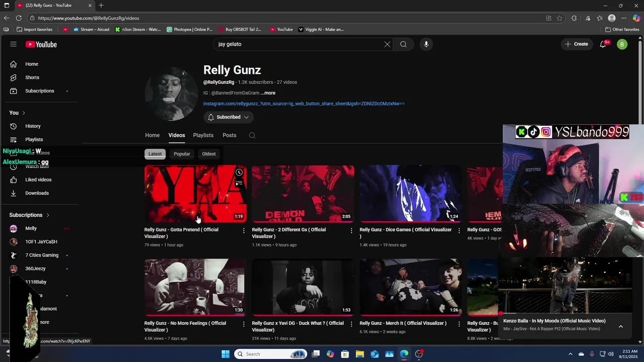644x362 pixels.
Task: Click Kenzo Balla In My Moods miniplayer title
Action: (554, 321)
